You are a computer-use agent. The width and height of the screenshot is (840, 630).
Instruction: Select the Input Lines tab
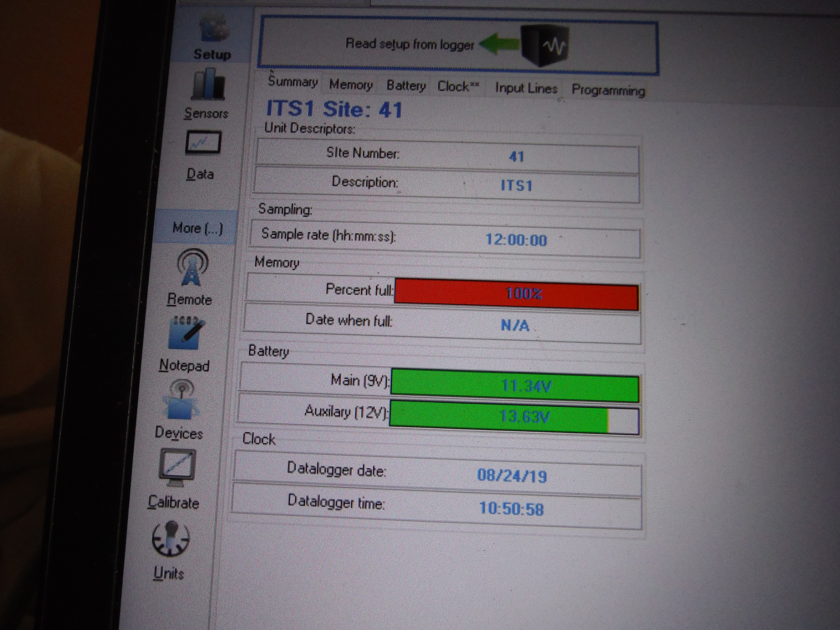click(x=526, y=88)
